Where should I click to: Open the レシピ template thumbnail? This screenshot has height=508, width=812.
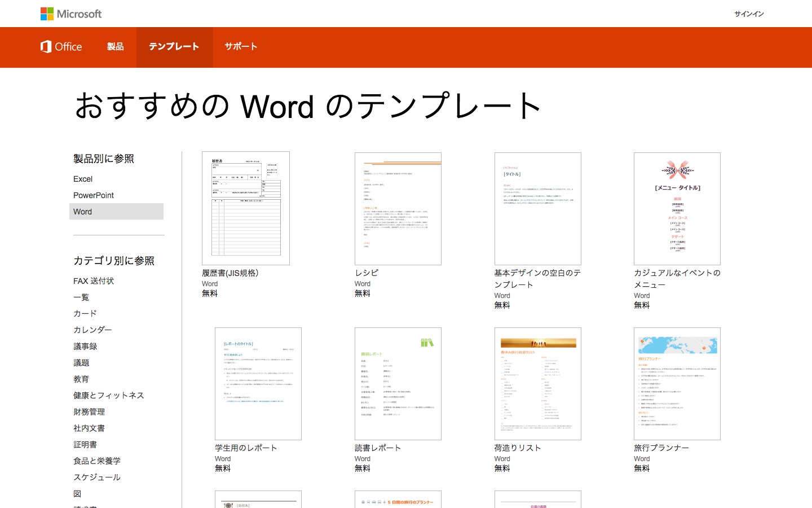tap(398, 209)
